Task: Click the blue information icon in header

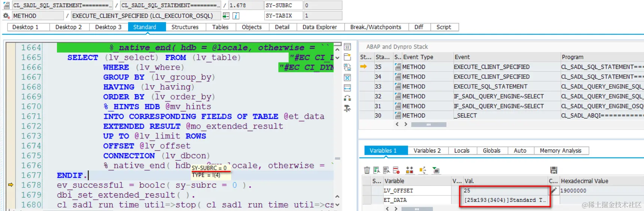Action: point(236,16)
